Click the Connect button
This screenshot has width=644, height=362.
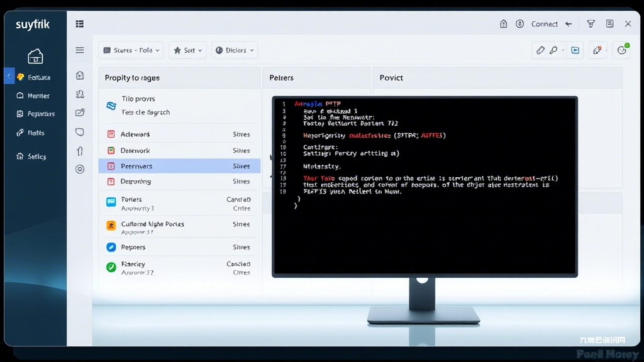pyautogui.click(x=544, y=24)
